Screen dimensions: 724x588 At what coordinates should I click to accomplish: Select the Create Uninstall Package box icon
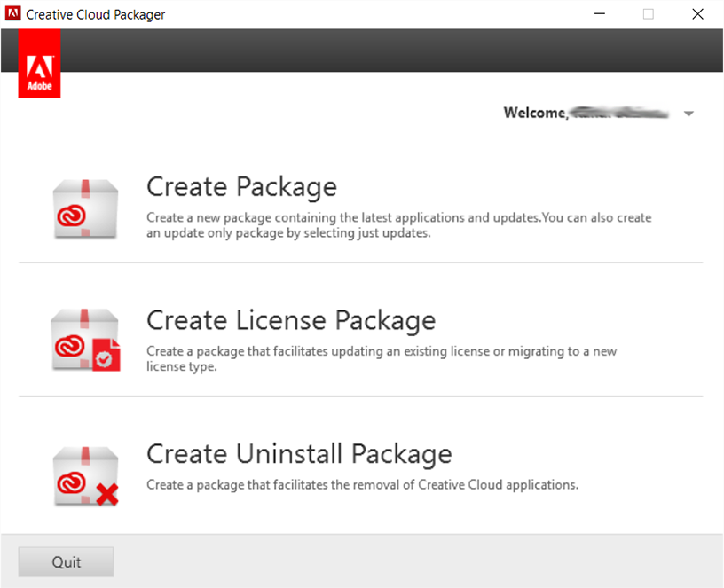coord(84,473)
